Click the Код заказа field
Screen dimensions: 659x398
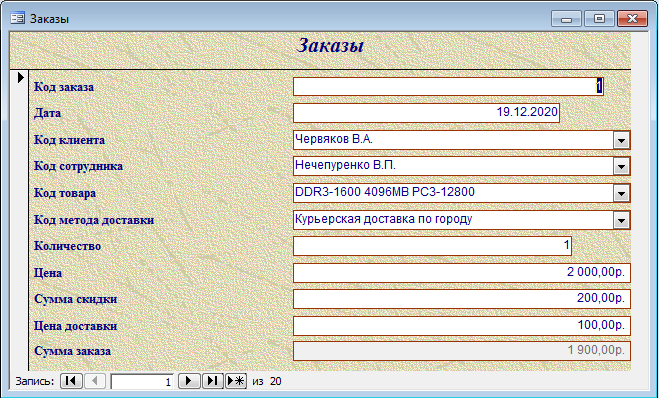tap(448, 87)
